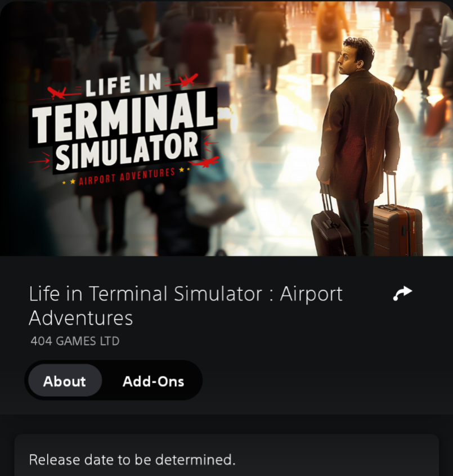
Task: Click the red airplane right of LIFE IN
Action: 189,80
